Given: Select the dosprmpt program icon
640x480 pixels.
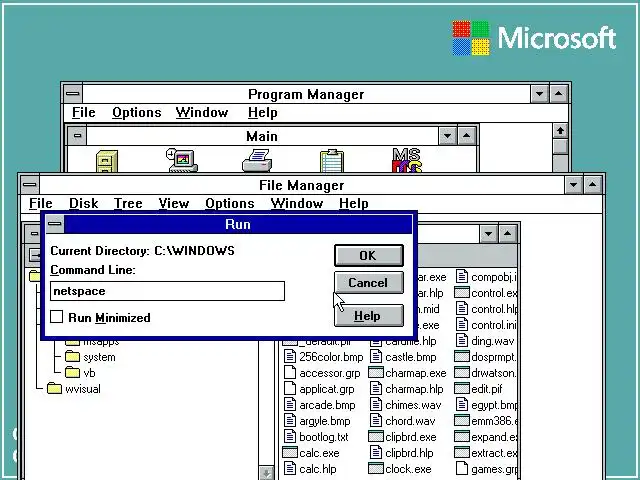Looking at the screenshot, I should (x=462, y=356).
